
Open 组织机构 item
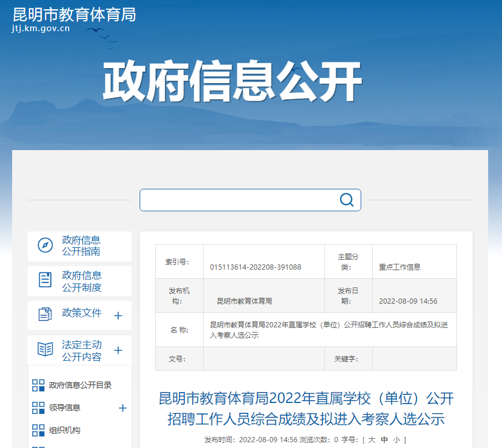point(65,430)
